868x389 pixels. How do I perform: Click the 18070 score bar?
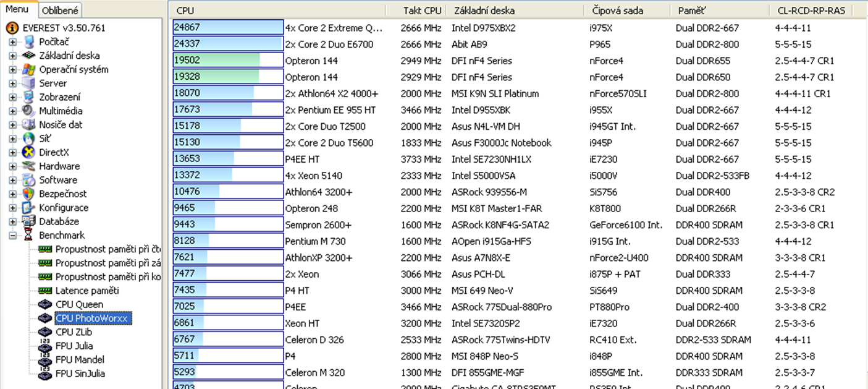pyautogui.click(x=228, y=93)
